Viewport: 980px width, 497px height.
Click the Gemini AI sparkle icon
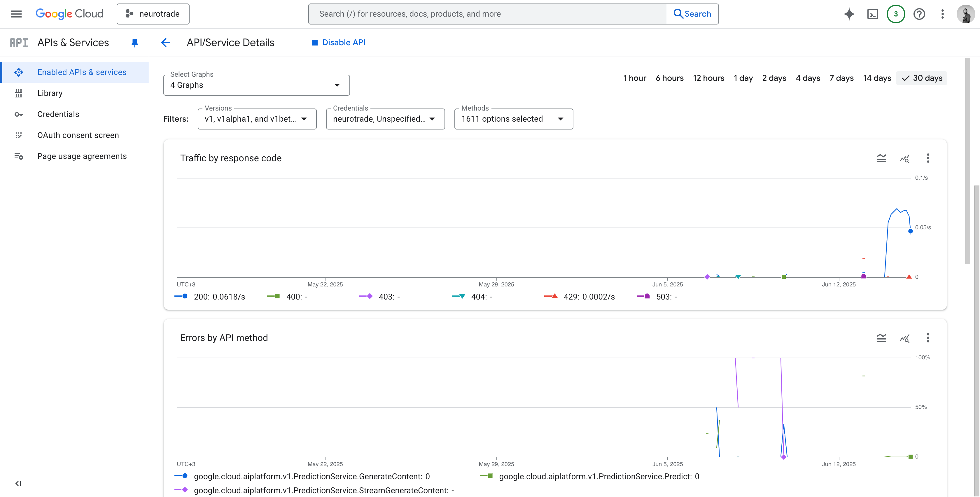pyautogui.click(x=849, y=14)
